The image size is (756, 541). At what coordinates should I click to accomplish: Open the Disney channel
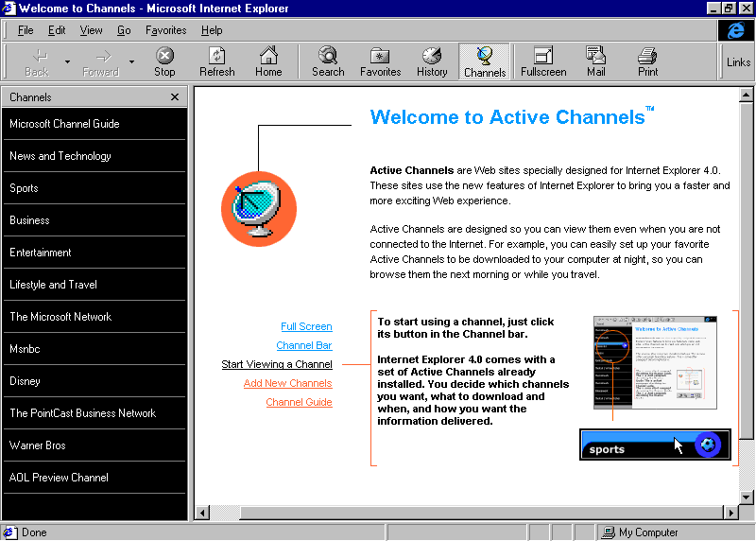[94, 381]
